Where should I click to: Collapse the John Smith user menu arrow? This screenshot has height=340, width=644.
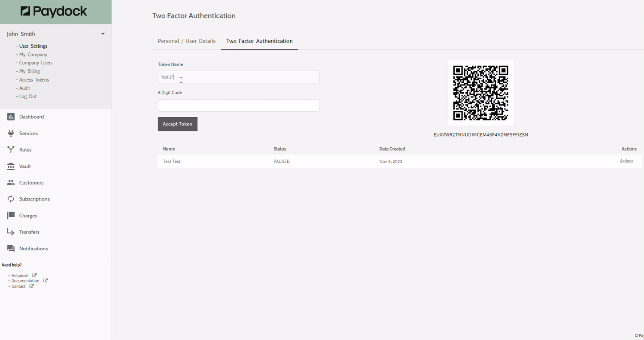tap(103, 34)
